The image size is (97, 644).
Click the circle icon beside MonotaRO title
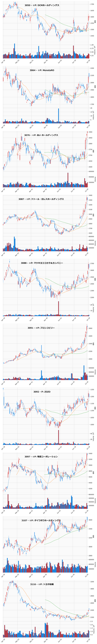tap(39, 70)
